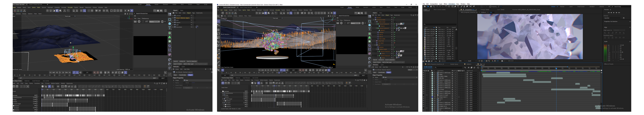Start the Redshift RenderView render in middle window

[341, 23]
